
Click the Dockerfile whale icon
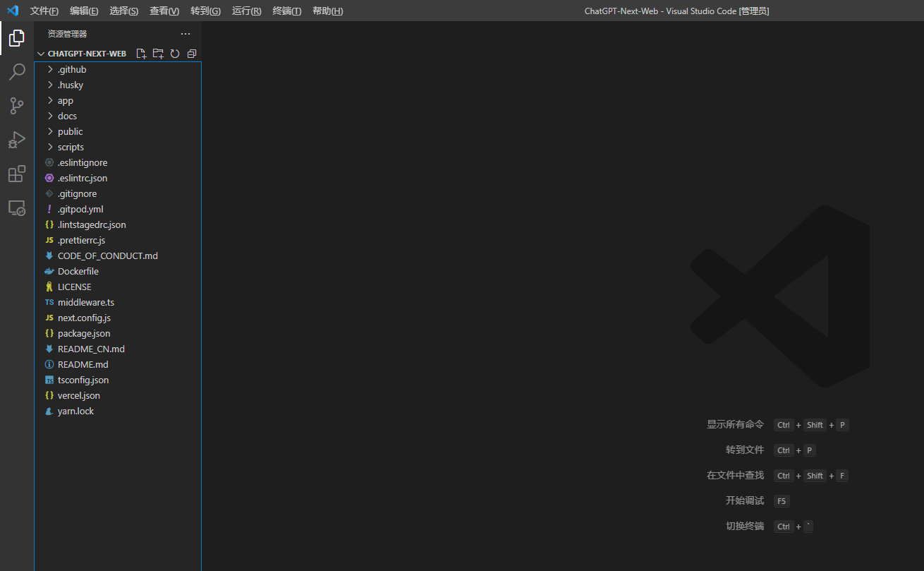[x=49, y=271]
